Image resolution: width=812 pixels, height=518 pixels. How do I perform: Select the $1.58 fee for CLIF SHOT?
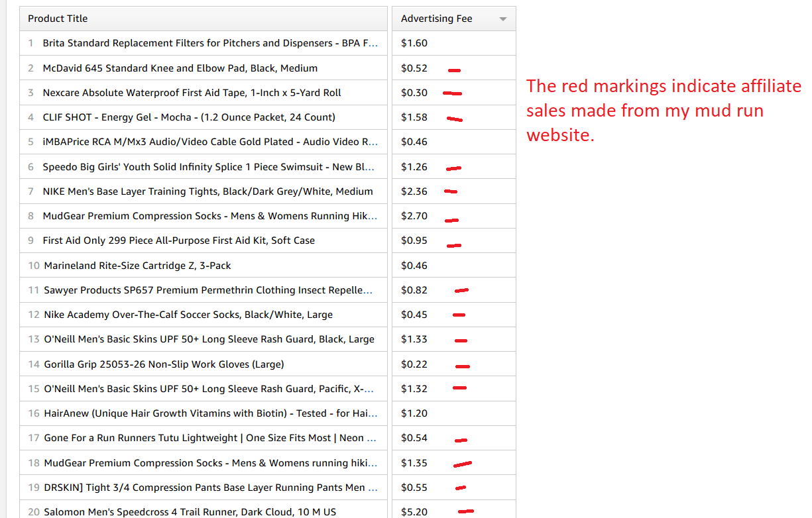click(414, 117)
